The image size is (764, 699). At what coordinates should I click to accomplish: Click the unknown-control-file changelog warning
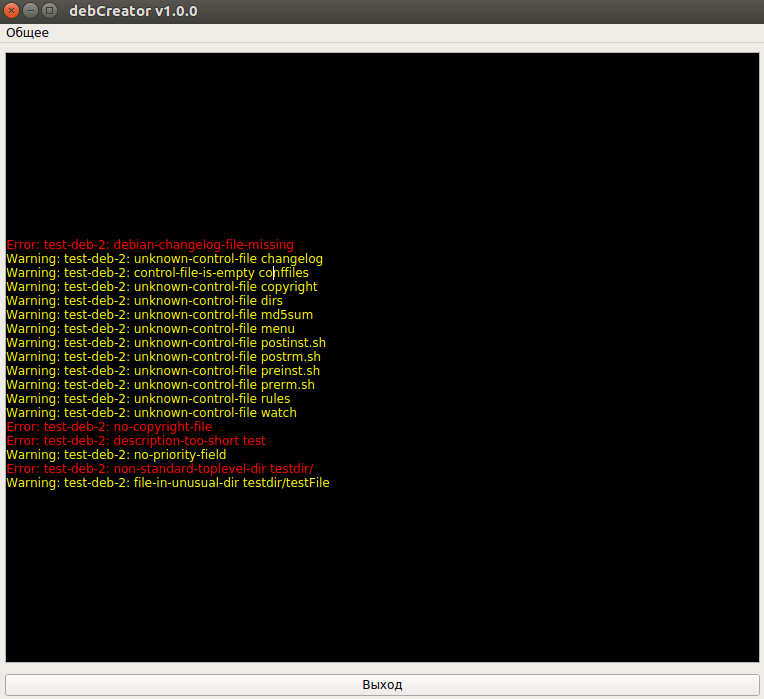tap(165, 259)
